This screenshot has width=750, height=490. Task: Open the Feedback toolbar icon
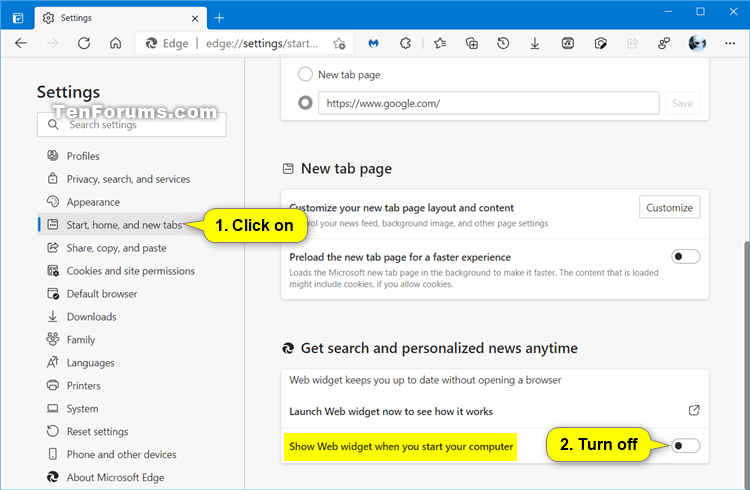click(664, 44)
